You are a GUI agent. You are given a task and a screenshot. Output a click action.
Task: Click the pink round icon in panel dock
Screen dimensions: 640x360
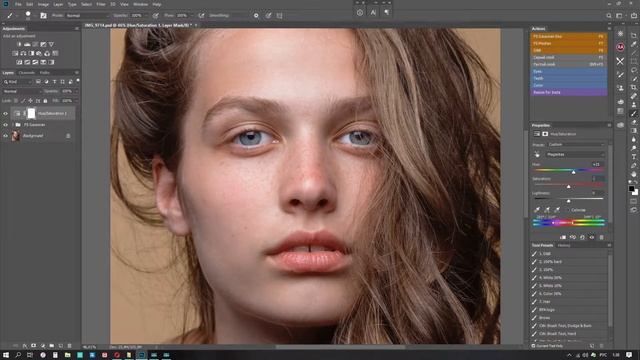(620, 47)
